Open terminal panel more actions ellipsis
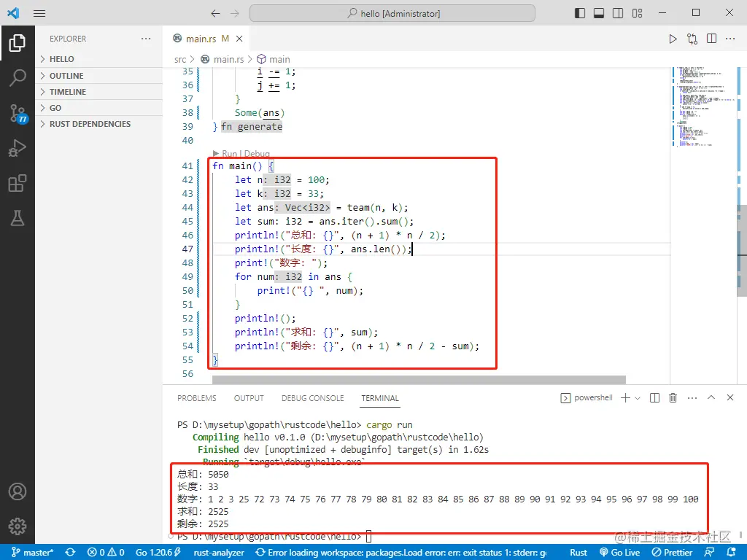 click(x=692, y=397)
